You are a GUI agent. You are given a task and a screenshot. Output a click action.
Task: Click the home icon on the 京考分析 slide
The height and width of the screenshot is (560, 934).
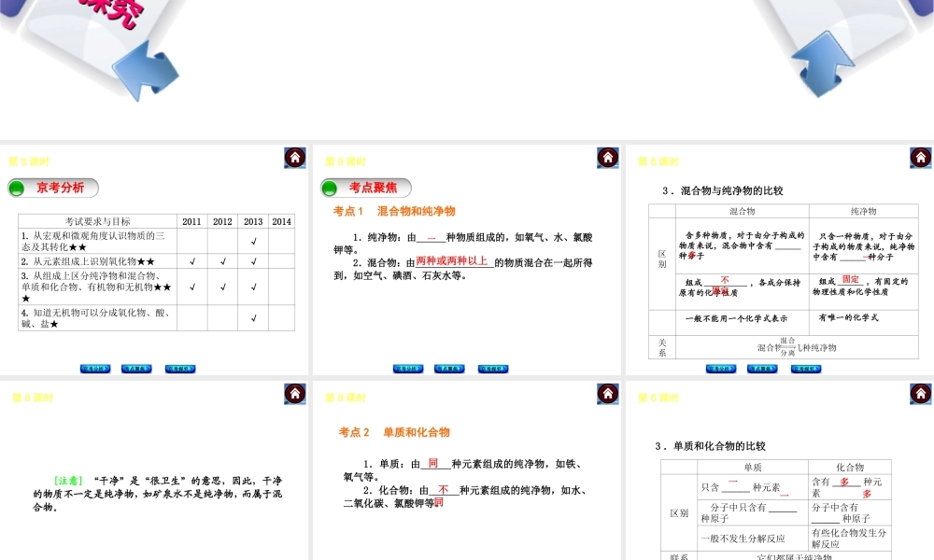point(295,158)
